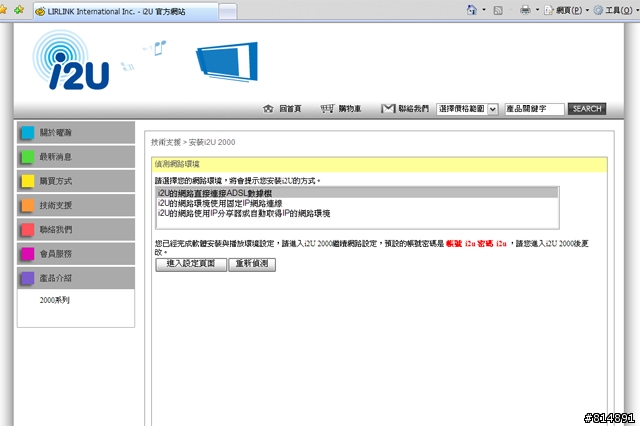The height and width of the screenshot is (426, 640).
Task: Click the RSS feeds toolbar icon
Action: (x=498, y=10)
